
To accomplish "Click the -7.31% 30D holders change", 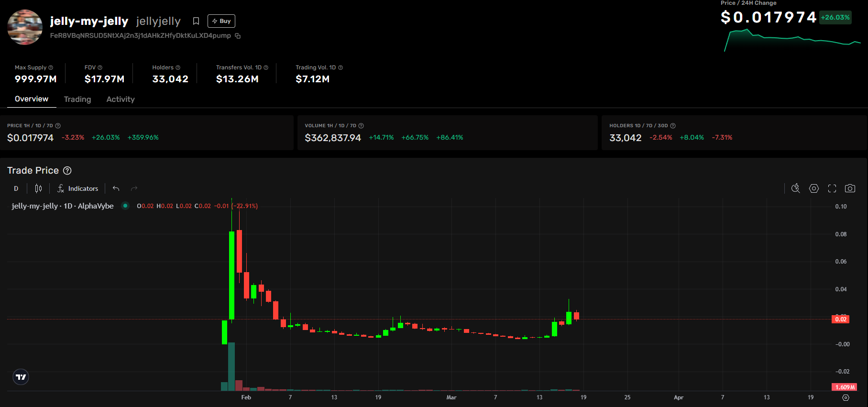I will 722,137.
